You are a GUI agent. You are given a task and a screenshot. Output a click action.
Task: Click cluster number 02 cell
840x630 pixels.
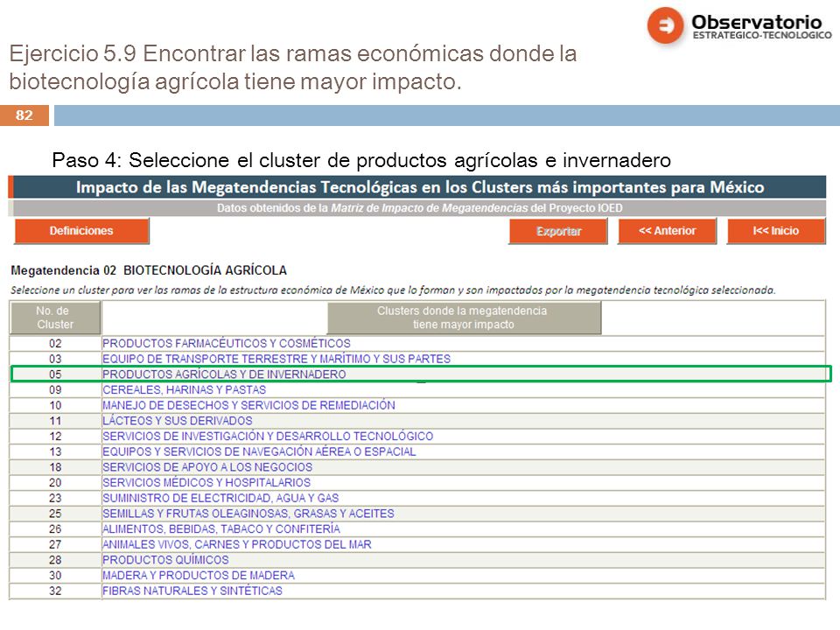pos(55,343)
